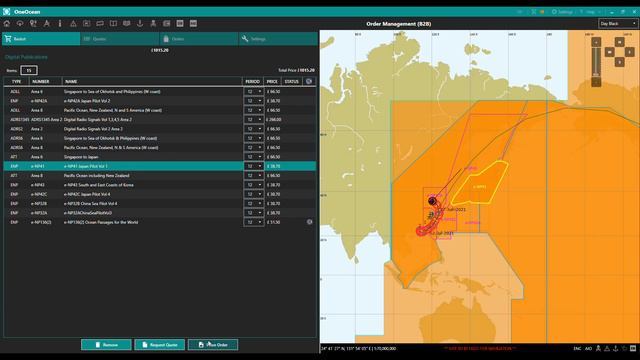Click the info icon on e-NP136(2) row

309,222
